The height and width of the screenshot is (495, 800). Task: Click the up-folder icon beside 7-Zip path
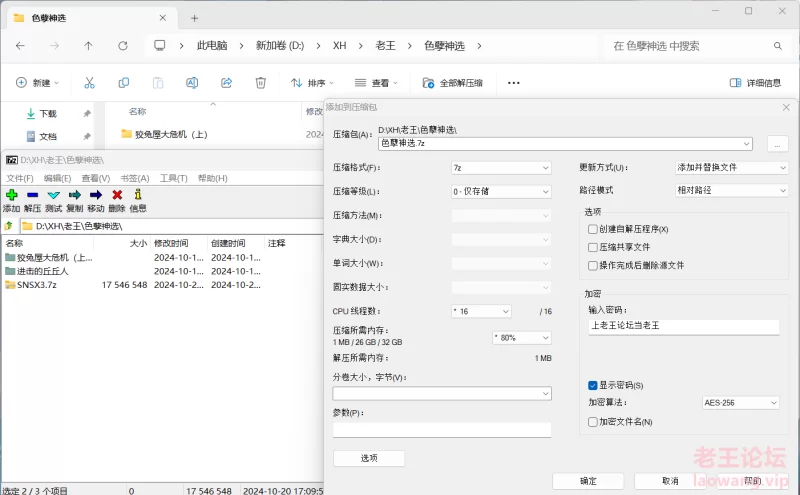(x=8, y=226)
